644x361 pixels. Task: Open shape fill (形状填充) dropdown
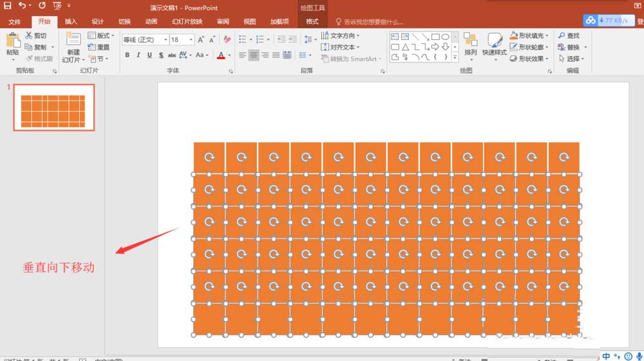[529, 35]
